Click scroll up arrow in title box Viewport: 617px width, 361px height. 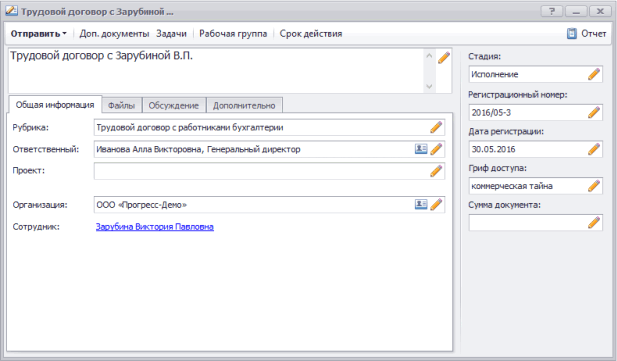pyautogui.click(x=429, y=56)
